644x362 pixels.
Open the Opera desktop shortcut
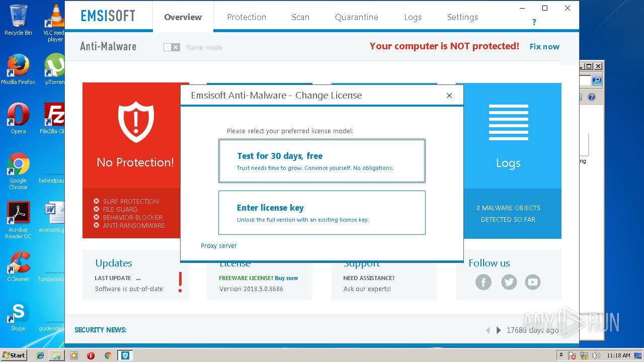pos(18,119)
